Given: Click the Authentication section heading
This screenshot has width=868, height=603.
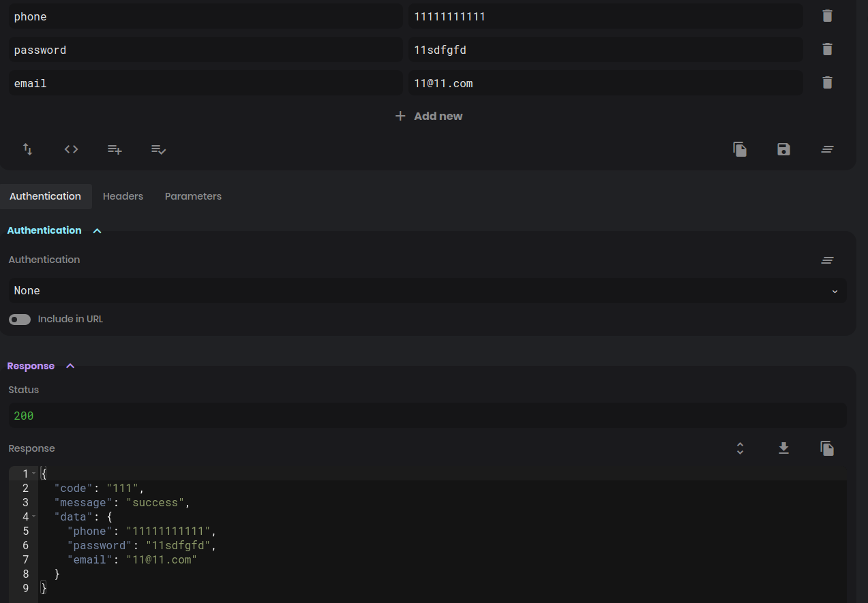Looking at the screenshot, I should (x=44, y=230).
